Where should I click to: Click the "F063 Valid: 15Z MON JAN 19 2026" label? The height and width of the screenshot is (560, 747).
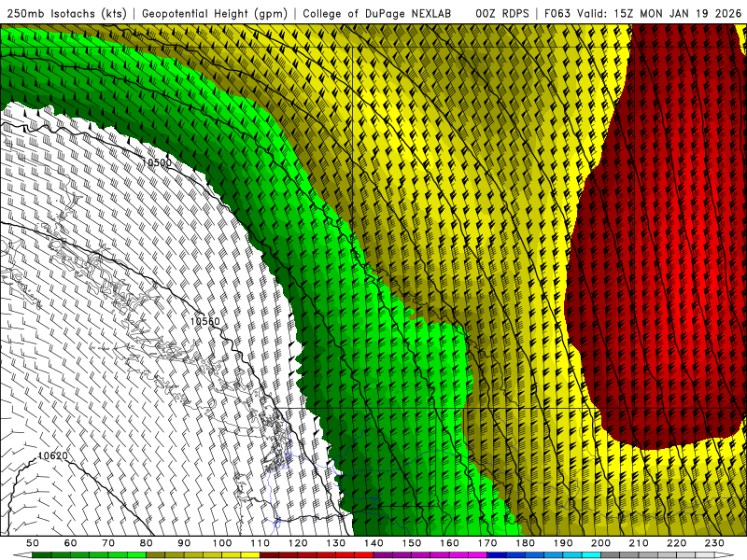pyautogui.click(x=642, y=13)
